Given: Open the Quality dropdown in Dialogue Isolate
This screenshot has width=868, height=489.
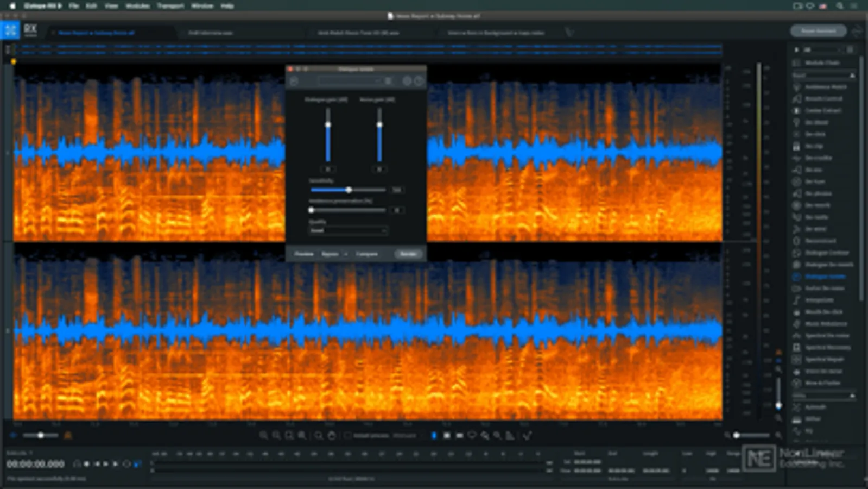Looking at the screenshot, I should tap(348, 231).
